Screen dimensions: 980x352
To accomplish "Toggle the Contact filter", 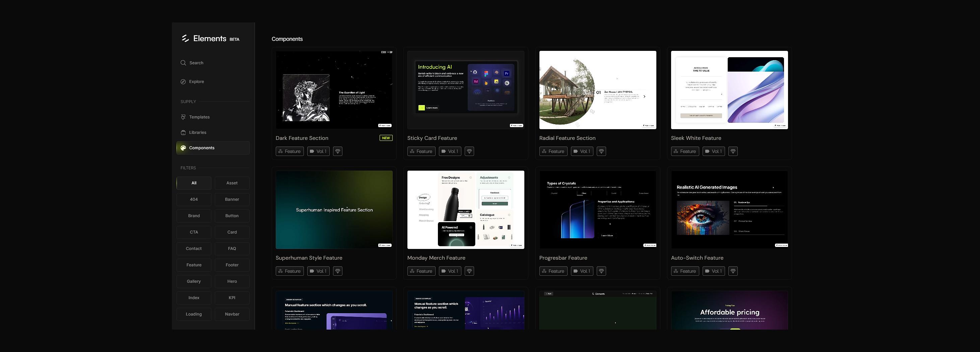I will (194, 249).
